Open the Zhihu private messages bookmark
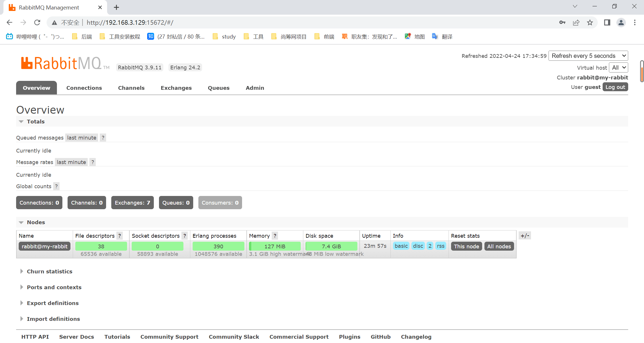644x343 pixels. (176, 37)
